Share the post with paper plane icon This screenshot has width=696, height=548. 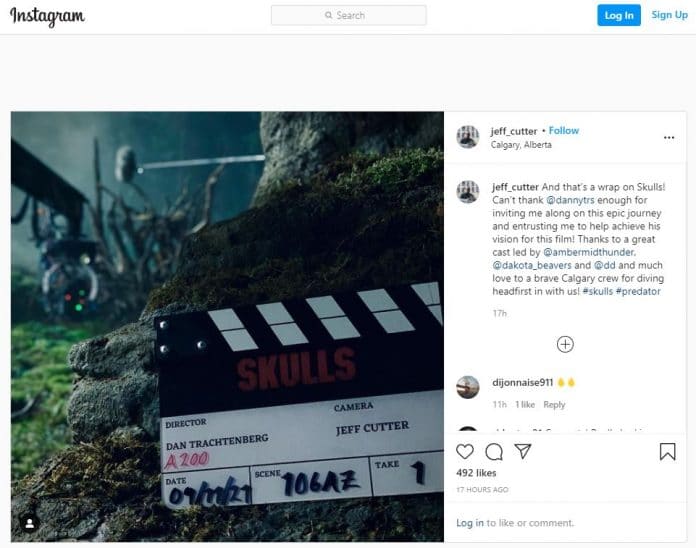pyautogui.click(x=523, y=451)
